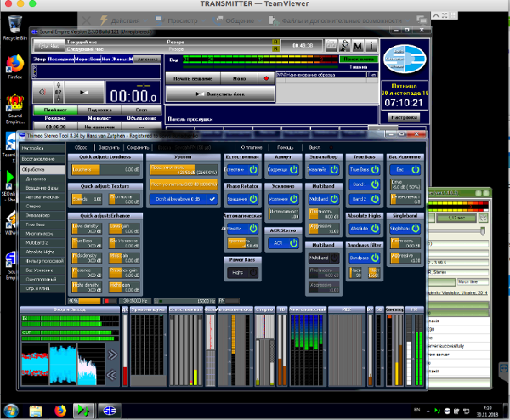Viewport: 510px width, 420px height.
Task: Open Sound Empire desktop crown icon
Action: click(x=15, y=110)
